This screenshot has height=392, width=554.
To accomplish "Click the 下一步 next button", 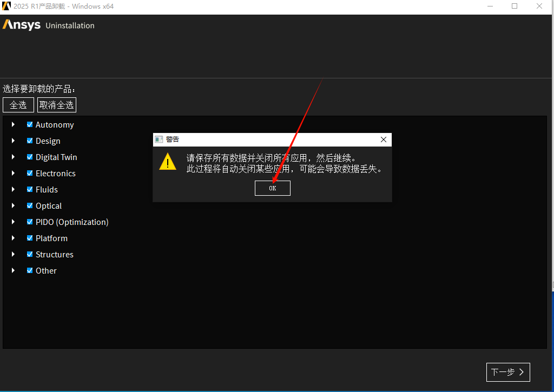I will click(x=507, y=372).
